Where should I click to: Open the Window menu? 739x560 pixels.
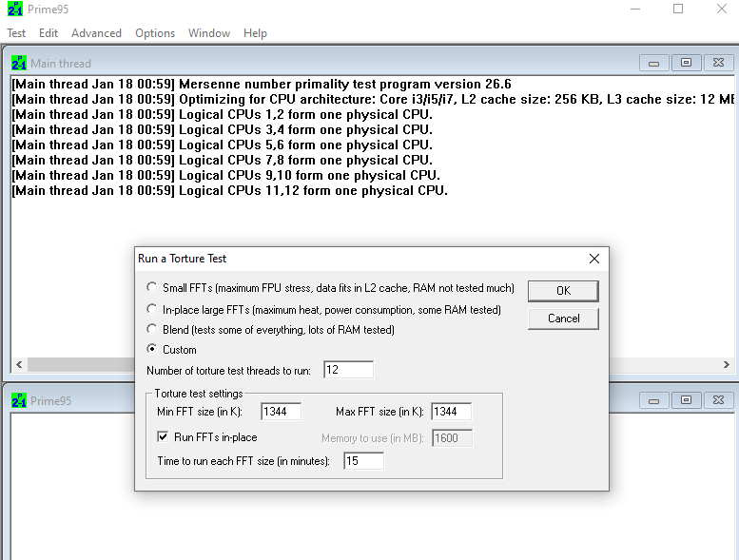[209, 33]
